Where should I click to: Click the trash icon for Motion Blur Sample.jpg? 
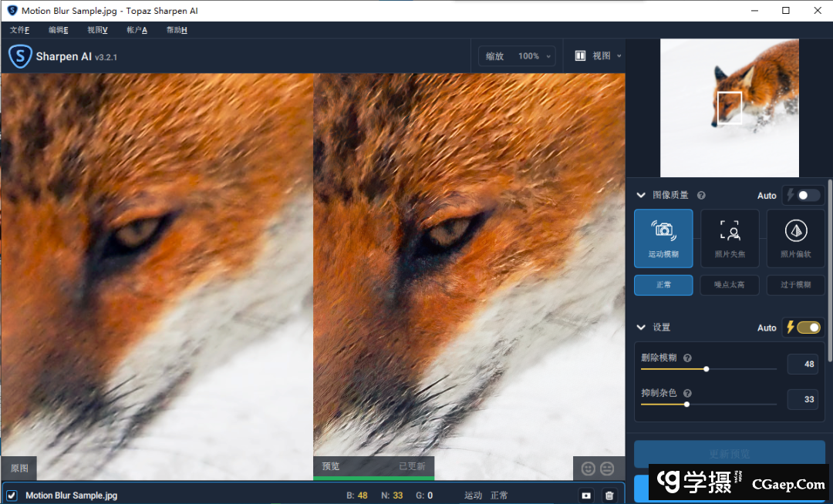pyautogui.click(x=609, y=496)
